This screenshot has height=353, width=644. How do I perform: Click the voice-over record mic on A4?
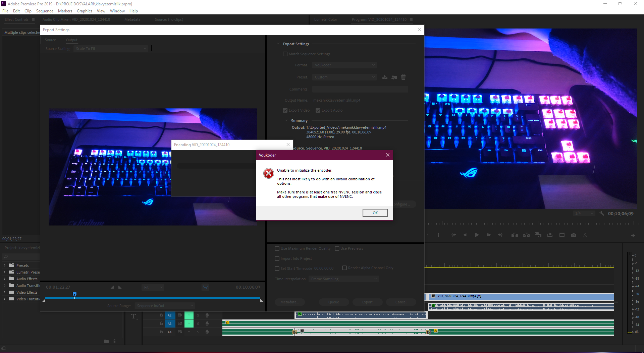[x=207, y=332]
